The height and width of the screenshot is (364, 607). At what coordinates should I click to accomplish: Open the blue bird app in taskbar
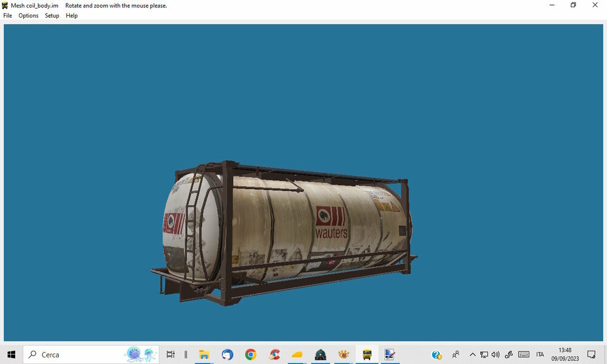point(228,354)
